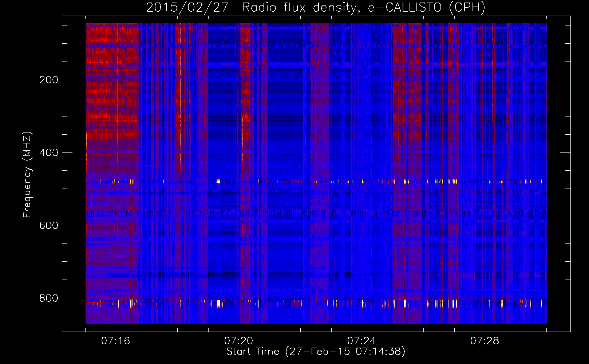Screen dimensions: 589x364
Task: Click the plot title 'Radio flux density, e-CALLISTO (CPH)'
Action: tap(363, 7)
